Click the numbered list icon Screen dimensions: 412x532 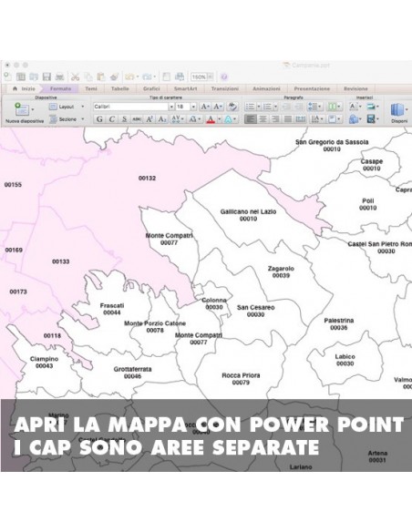267,107
